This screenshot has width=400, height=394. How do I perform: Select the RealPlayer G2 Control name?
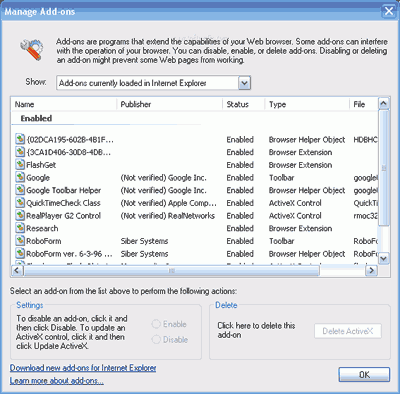63,215
